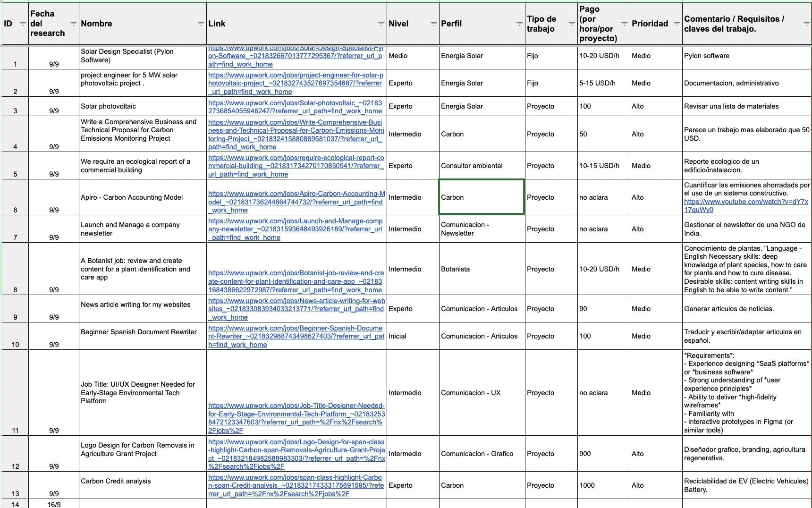Select the Beginner Spanish Document Rewriter cell

(139, 332)
